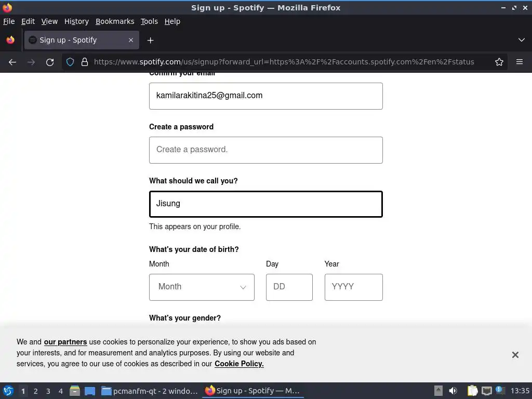Expand the Month dropdown
The height and width of the screenshot is (399, 532).
pyautogui.click(x=202, y=287)
